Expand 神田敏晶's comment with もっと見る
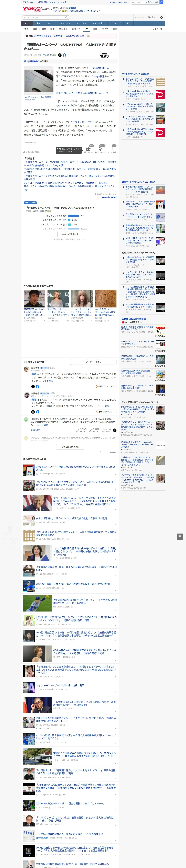 coord(104,406)
